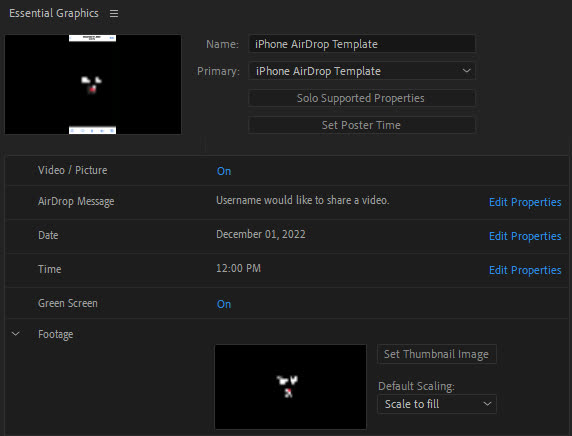Select the Green Screen property label
The width and height of the screenshot is (572, 436).
pyautogui.click(x=68, y=303)
